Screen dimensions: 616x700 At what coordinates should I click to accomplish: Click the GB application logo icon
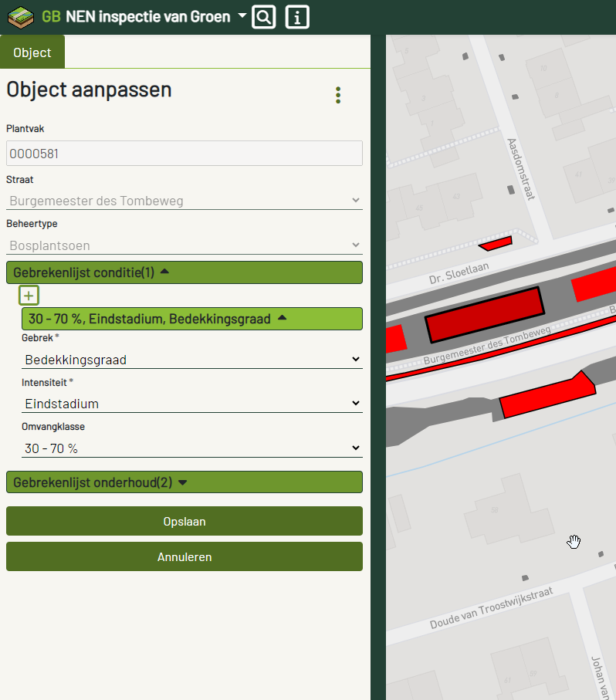click(20, 16)
